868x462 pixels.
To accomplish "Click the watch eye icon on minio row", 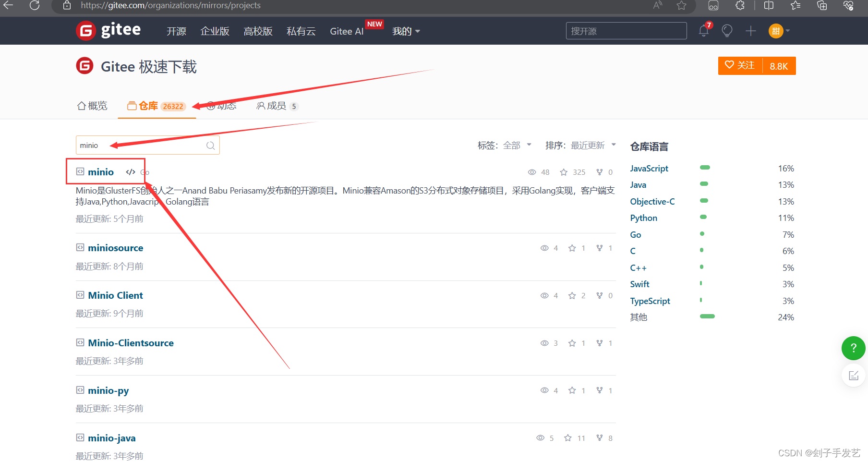I will pyautogui.click(x=532, y=172).
